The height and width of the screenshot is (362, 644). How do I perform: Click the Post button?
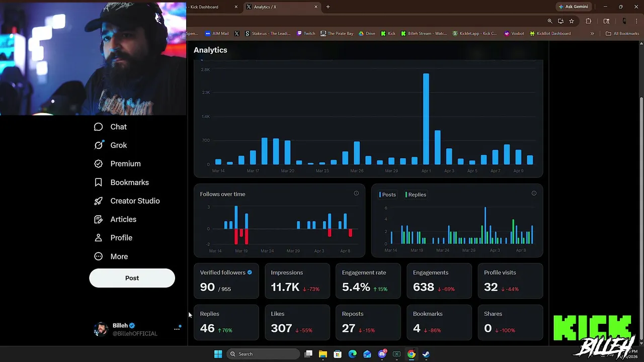[x=132, y=278]
